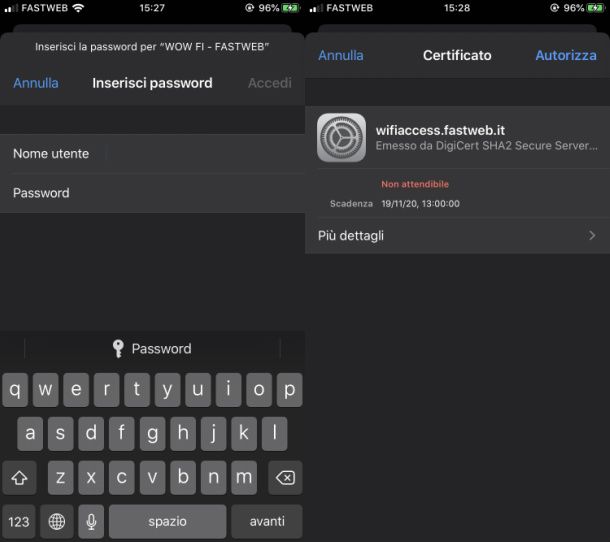Open Più dettagli certificate row
The height and width of the screenshot is (542, 610).
pos(458,236)
